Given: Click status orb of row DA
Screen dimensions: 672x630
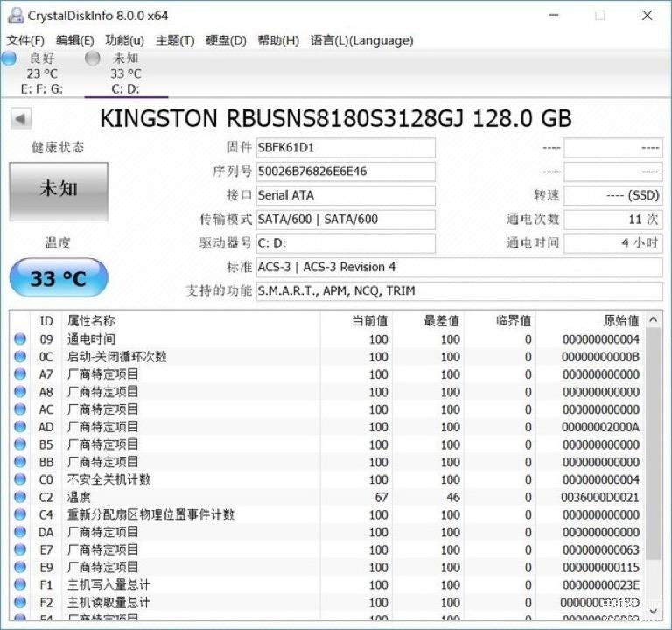Looking at the screenshot, I should (x=20, y=532).
